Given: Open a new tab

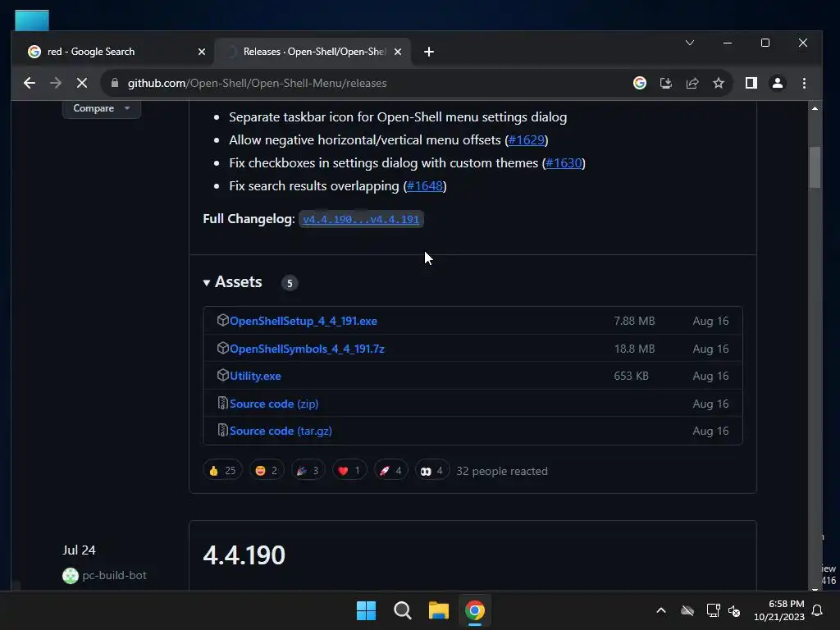Looking at the screenshot, I should (428, 52).
